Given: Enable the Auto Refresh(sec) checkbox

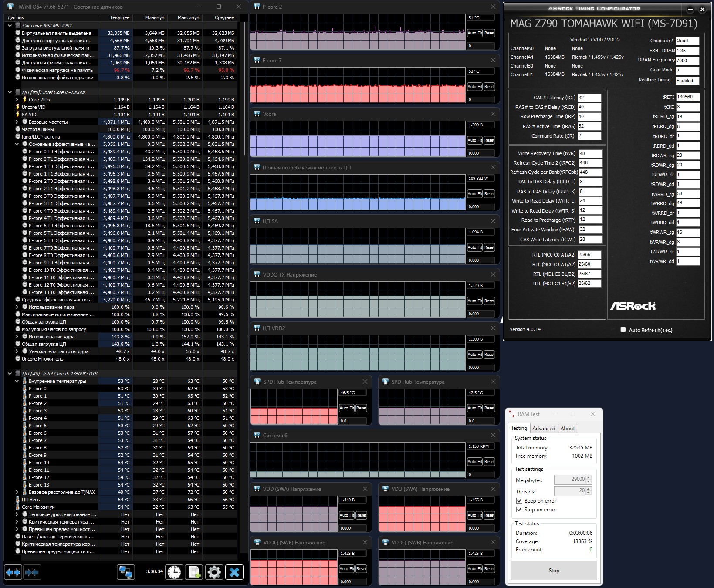Looking at the screenshot, I should click(623, 330).
